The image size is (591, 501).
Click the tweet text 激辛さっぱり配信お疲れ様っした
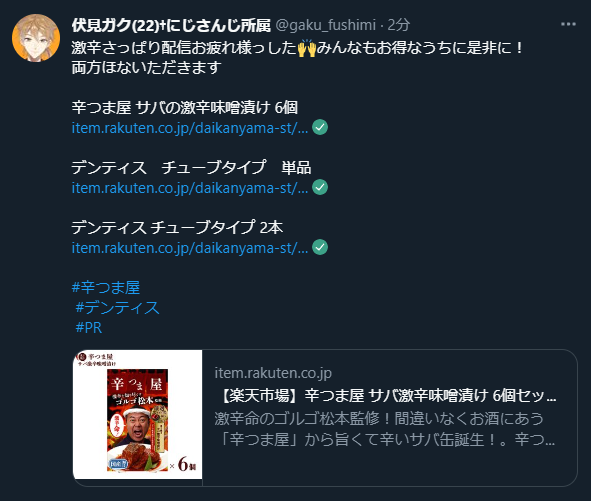(184, 48)
